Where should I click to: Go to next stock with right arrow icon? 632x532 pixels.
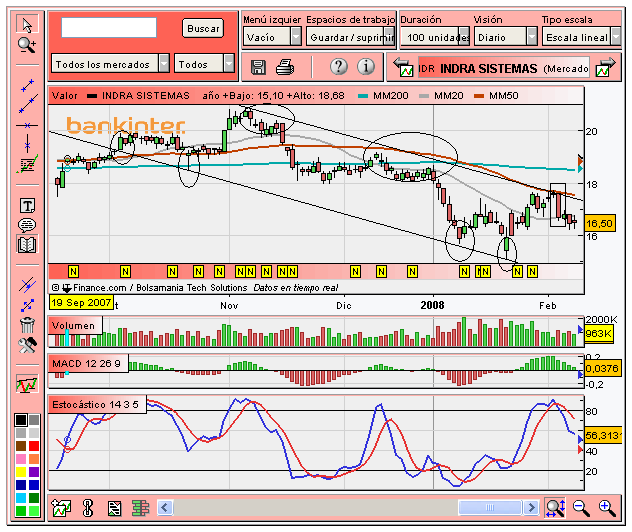click(x=606, y=67)
